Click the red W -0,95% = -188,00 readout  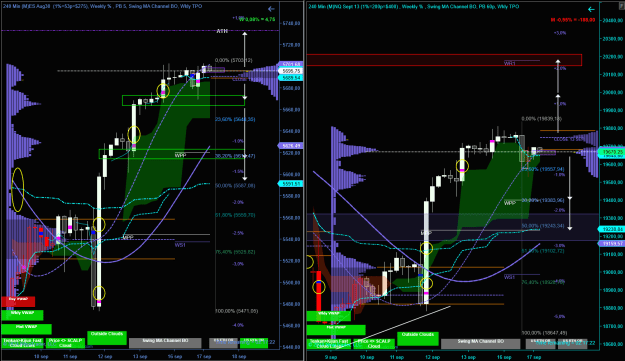click(573, 20)
